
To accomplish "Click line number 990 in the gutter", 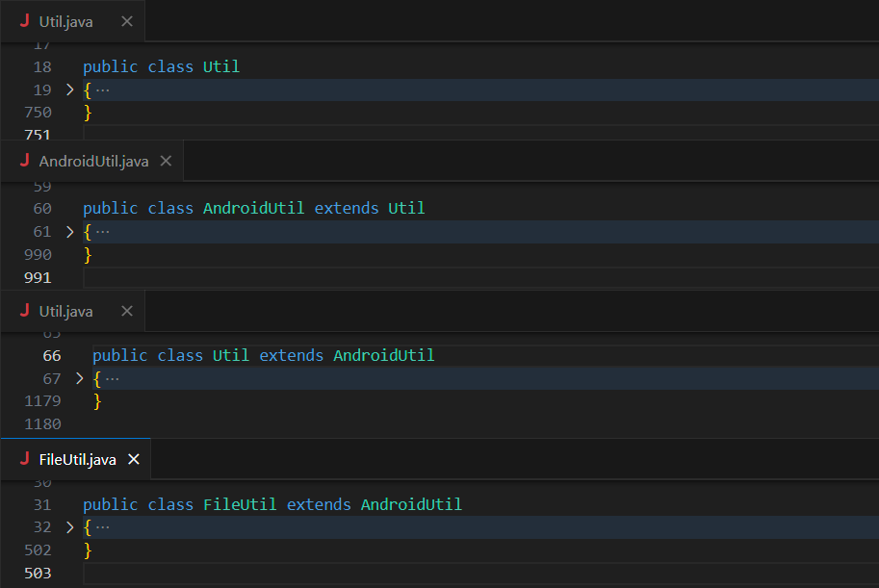I will (38, 254).
